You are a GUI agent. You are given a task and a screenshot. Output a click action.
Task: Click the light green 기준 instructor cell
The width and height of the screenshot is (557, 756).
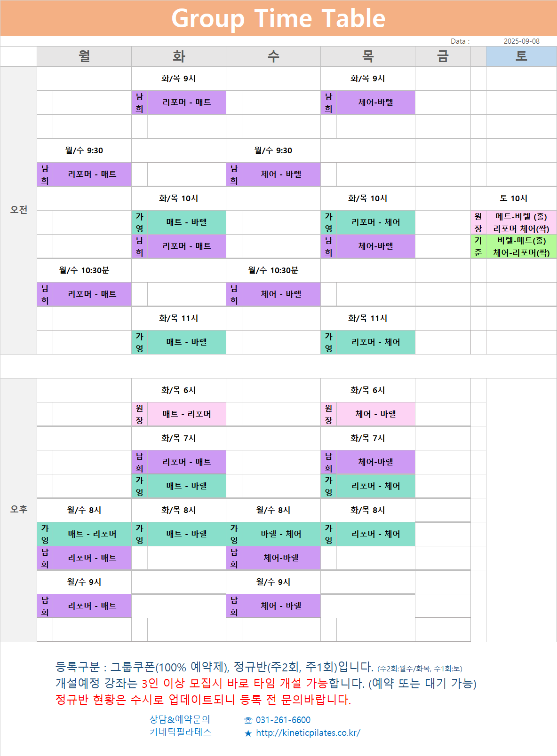[x=478, y=246]
